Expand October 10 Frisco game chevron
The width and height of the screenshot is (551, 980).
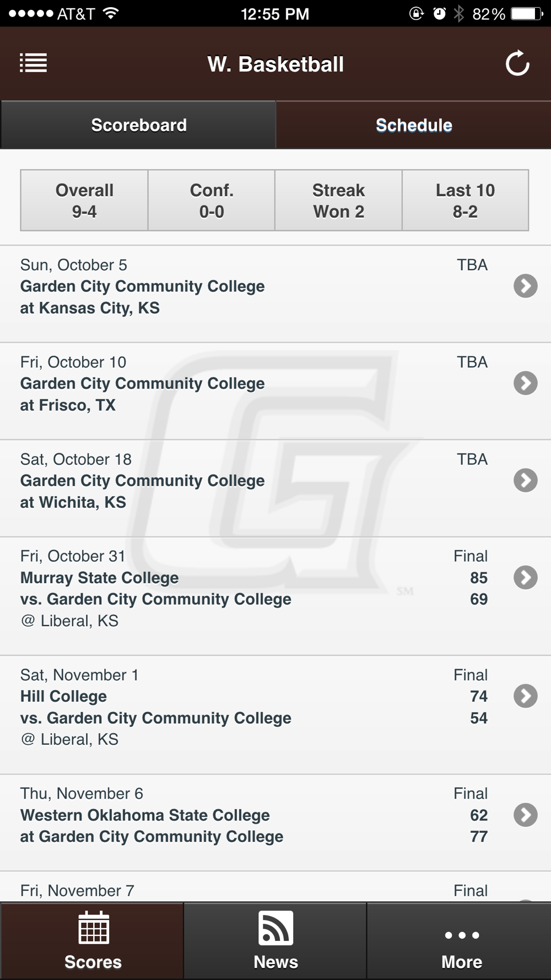(526, 383)
